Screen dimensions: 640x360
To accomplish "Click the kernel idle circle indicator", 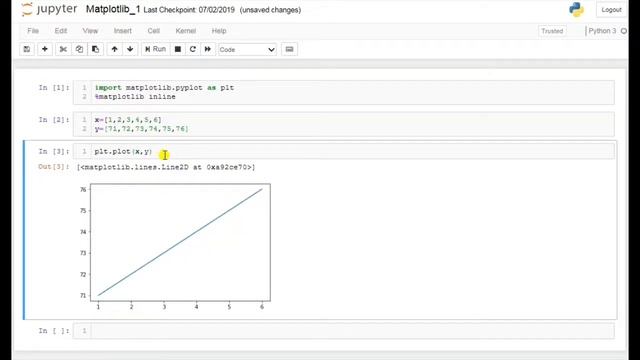I will [624, 31].
